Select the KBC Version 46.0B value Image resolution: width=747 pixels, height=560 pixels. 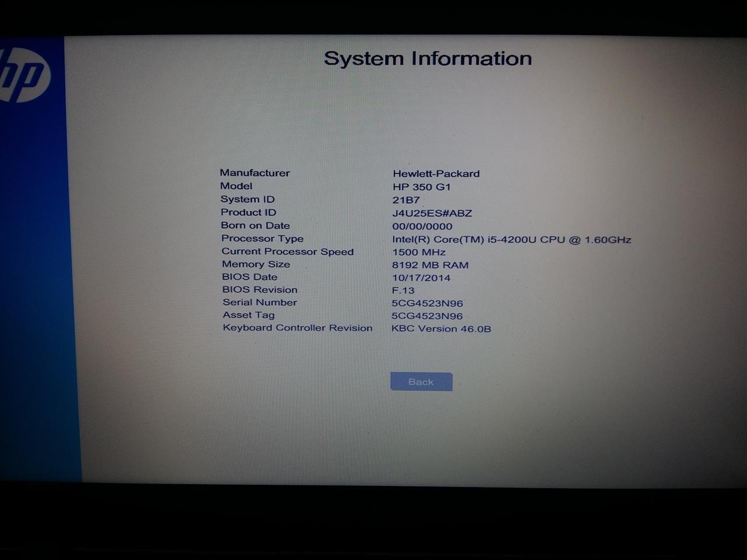[x=441, y=328]
